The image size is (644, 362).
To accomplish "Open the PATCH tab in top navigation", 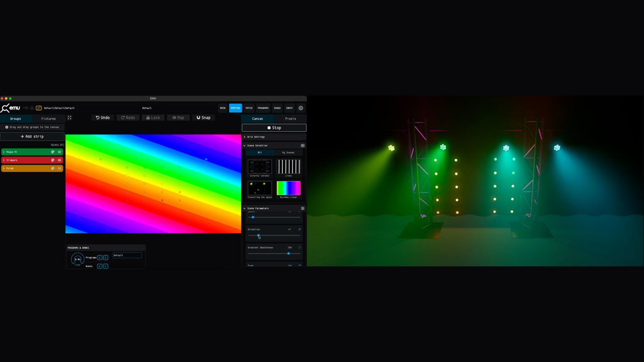I will [x=249, y=108].
